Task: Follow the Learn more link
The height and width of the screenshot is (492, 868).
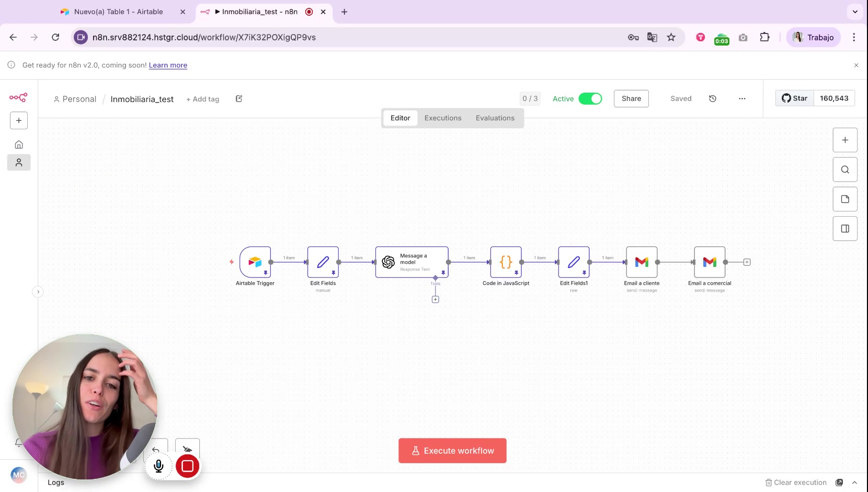Action: pyautogui.click(x=168, y=65)
